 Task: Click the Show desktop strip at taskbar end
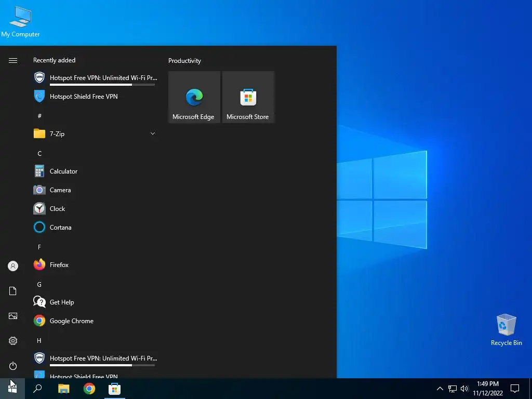click(x=530, y=389)
